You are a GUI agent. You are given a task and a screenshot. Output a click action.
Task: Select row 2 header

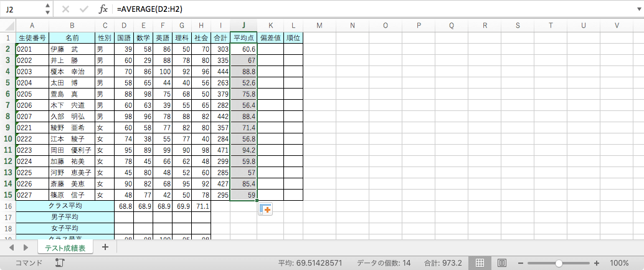coord(8,49)
